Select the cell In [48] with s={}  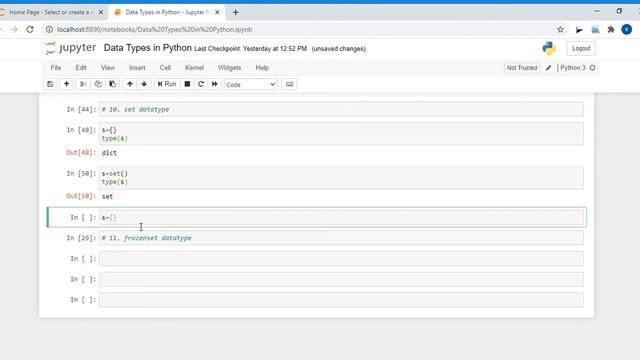click(x=341, y=134)
